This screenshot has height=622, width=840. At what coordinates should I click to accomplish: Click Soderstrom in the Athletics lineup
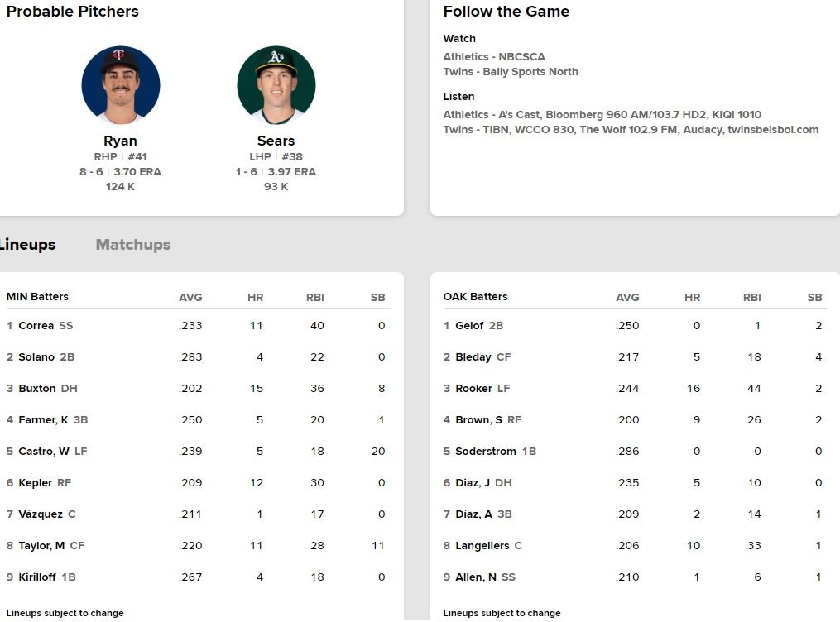pos(486,452)
